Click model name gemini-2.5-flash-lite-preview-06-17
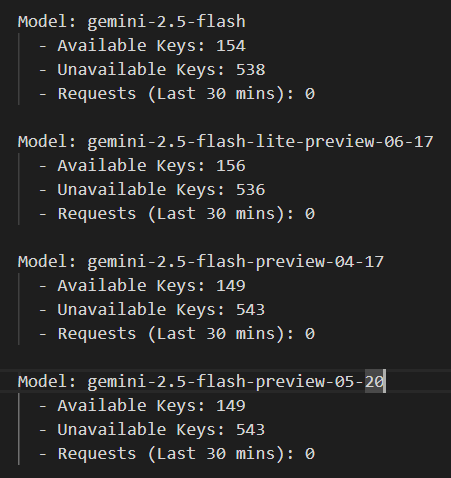 click(260, 142)
